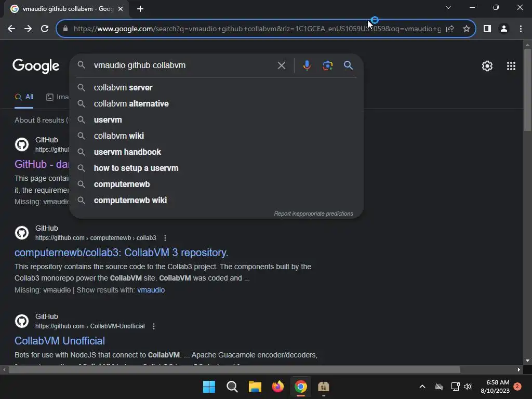Open the Windows Start menu

(x=209, y=387)
